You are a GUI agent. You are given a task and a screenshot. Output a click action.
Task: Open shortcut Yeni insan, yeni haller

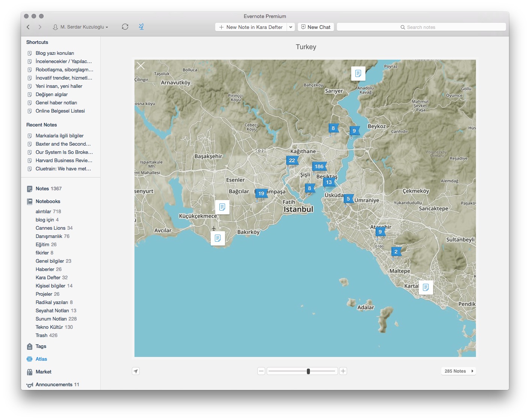coord(59,86)
